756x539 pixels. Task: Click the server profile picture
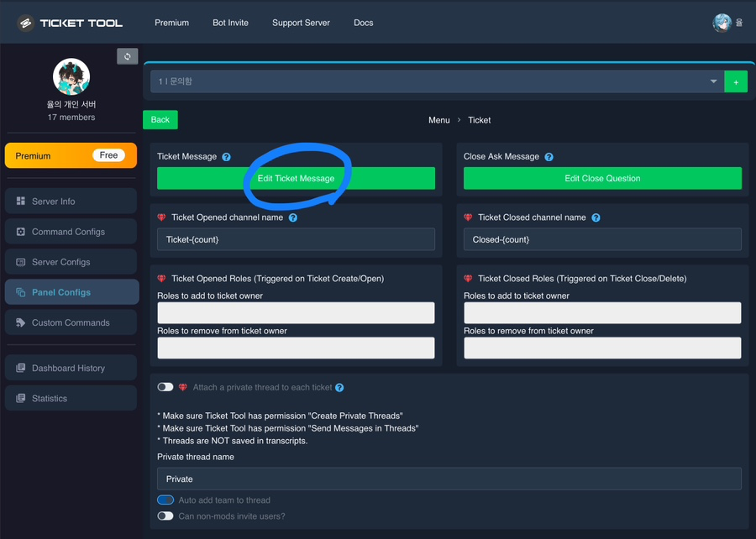point(71,76)
